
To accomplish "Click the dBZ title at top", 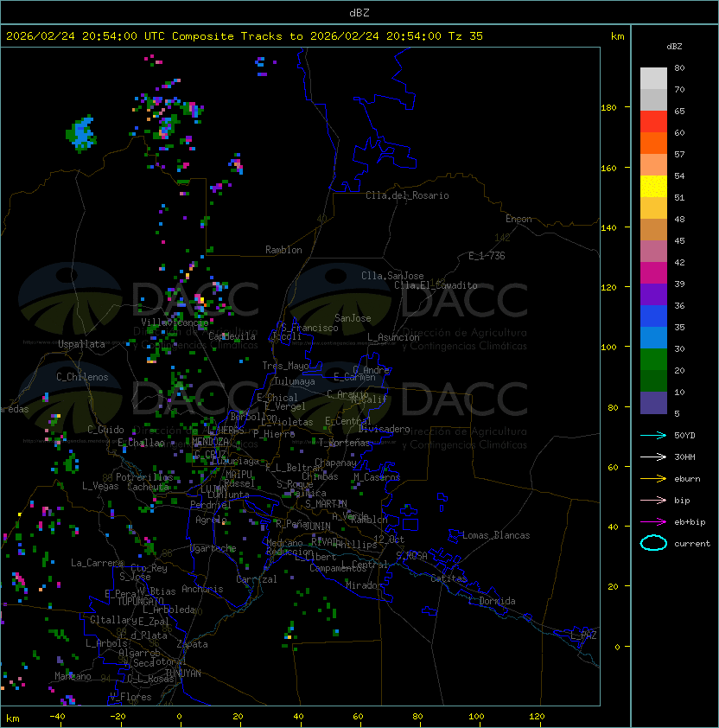I will point(359,13).
